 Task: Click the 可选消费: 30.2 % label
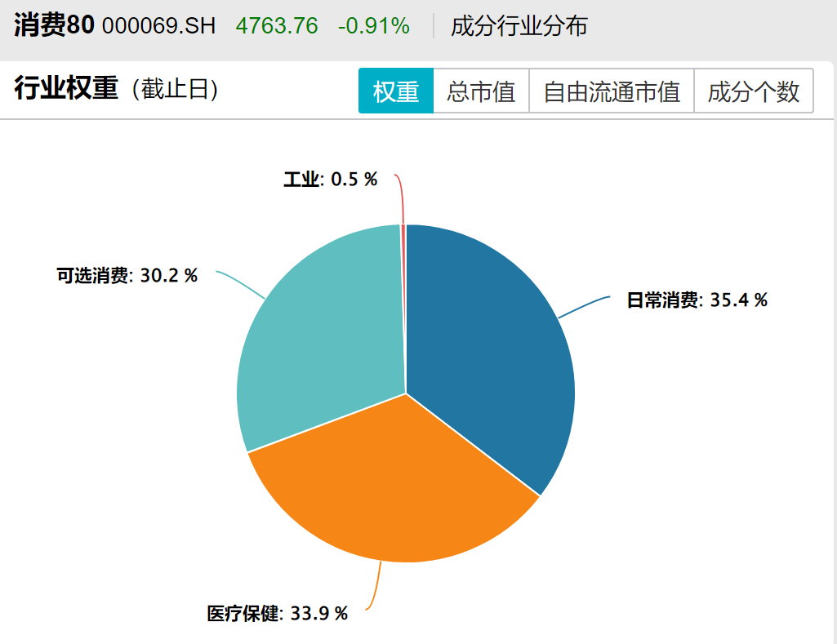[x=127, y=276]
